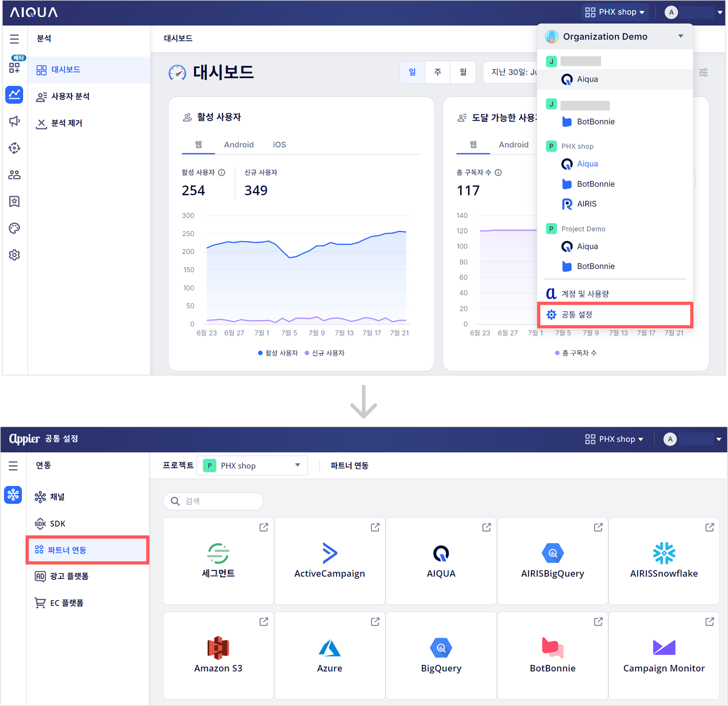
Task: Open external link on AIRISSnowflake card
Action: tap(709, 527)
